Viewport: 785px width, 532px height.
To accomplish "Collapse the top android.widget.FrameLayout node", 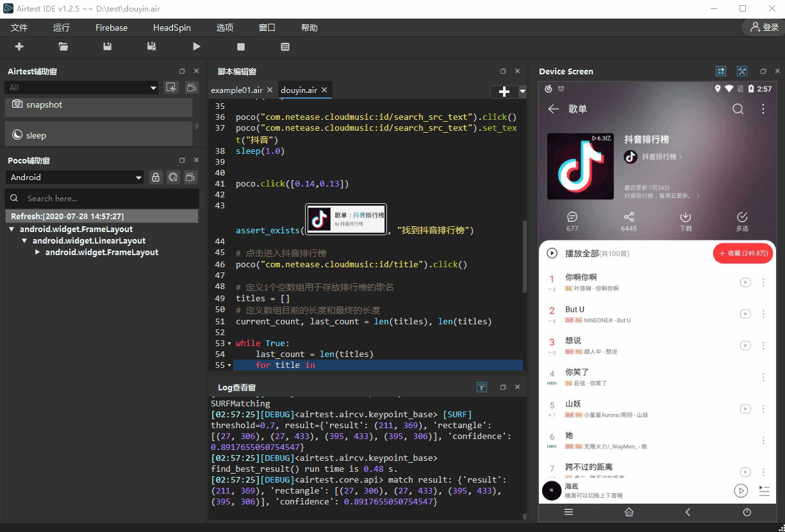I will tap(12, 229).
